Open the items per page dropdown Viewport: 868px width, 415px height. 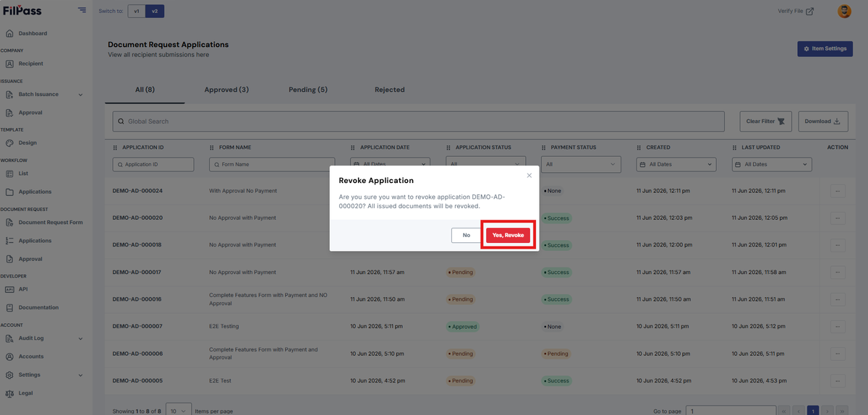click(179, 411)
